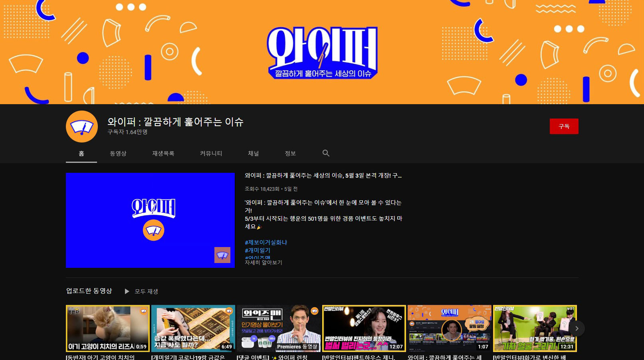Click the 홈 tab
Image resolution: width=644 pixels, height=360 pixels.
[x=81, y=153]
